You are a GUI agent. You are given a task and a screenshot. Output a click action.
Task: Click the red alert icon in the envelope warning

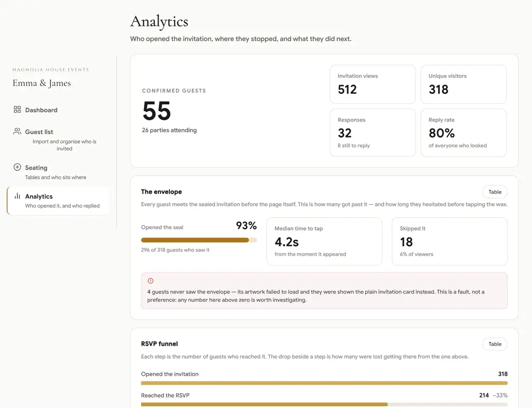pos(151,281)
